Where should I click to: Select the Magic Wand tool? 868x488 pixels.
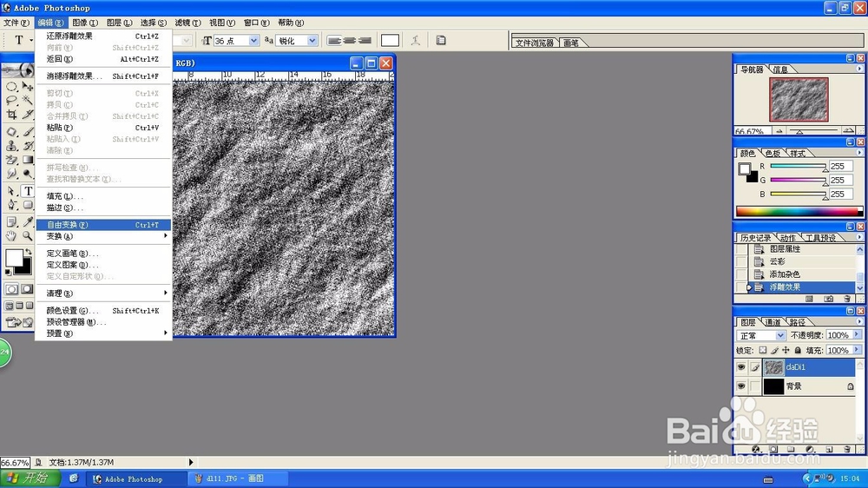click(27, 100)
